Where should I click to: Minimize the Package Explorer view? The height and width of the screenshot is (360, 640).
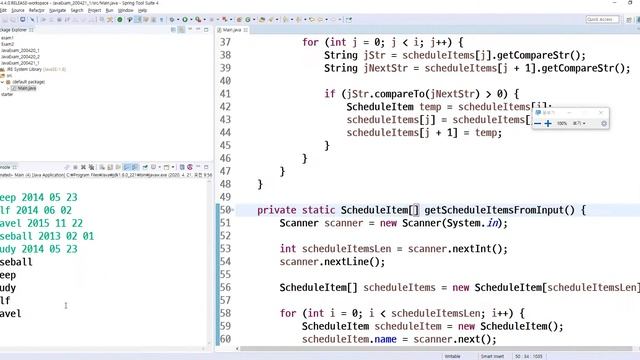[198, 30]
